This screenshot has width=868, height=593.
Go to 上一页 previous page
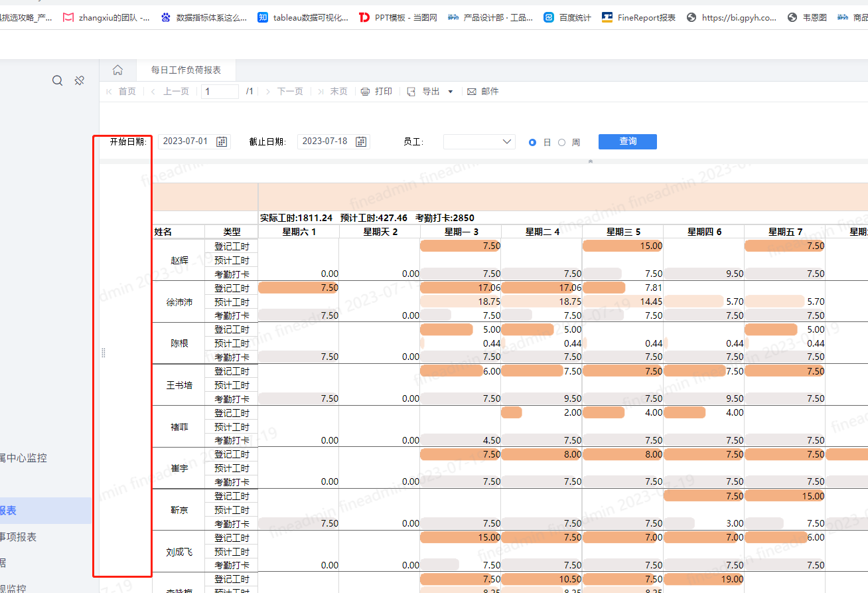[170, 92]
